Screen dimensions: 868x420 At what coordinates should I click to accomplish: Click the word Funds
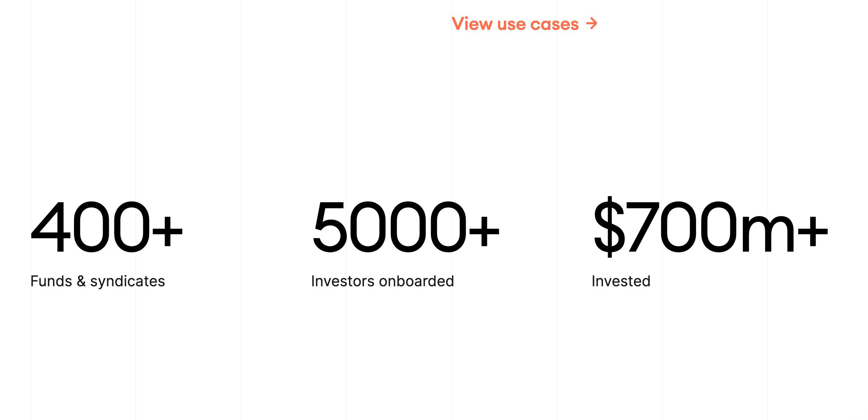click(51, 281)
